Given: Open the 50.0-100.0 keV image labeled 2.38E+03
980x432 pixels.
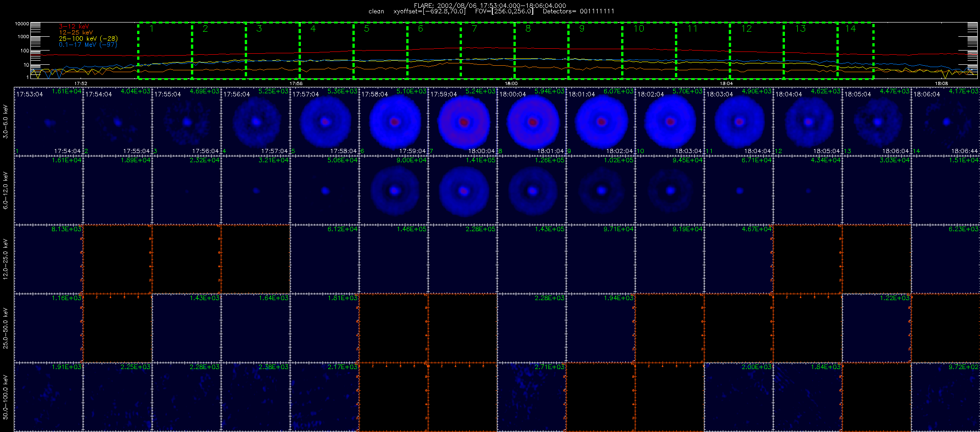Looking at the screenshot, I should (x=255, y=397).
